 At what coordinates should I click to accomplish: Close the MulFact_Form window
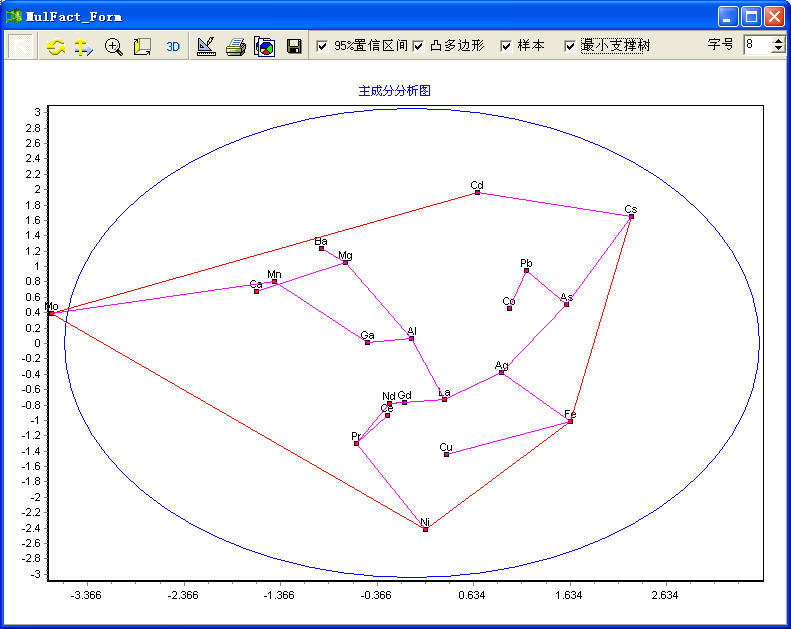pyautogui.click(x=774, y=17)
